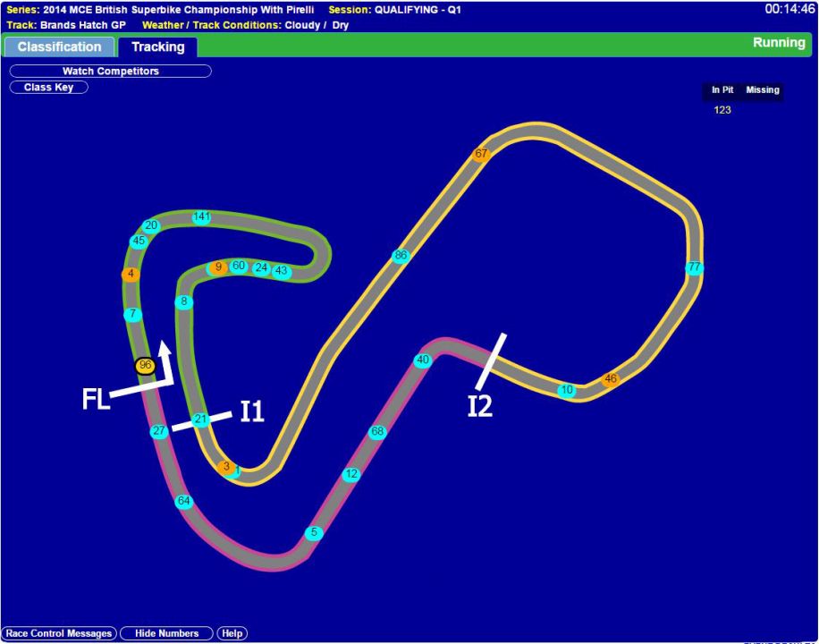Select rider 141 marker
Image resolution: width=819 pixels, height=644 pixels.
(x=201, y=216)
